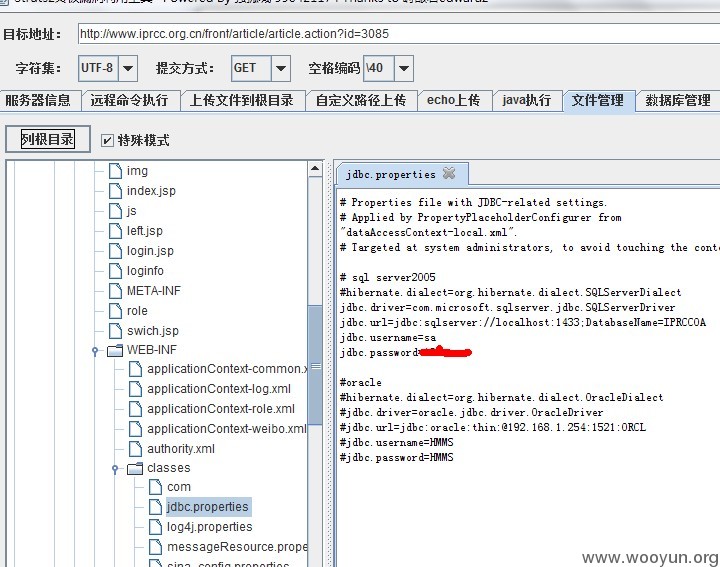
Task: Click file icon beside com
Action: pyautogui.click(x=156, y=487)
